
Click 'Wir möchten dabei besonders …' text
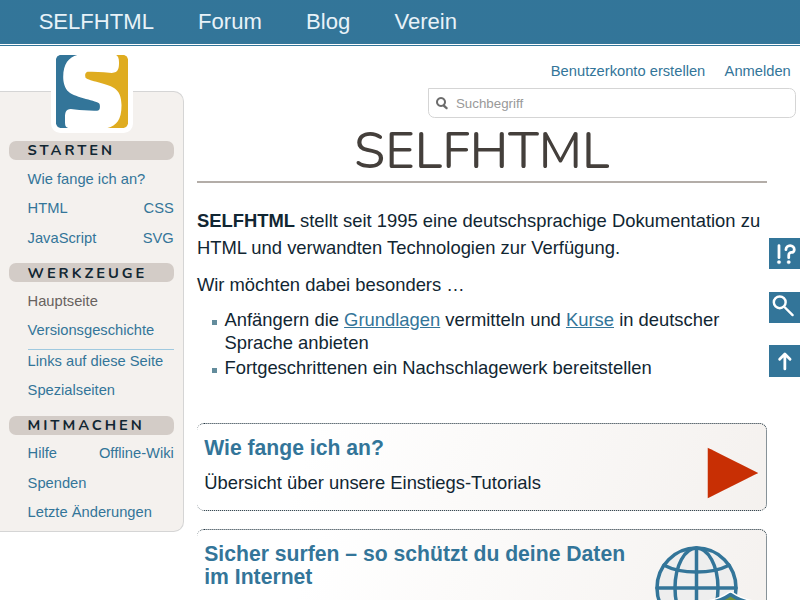point(330,285)
